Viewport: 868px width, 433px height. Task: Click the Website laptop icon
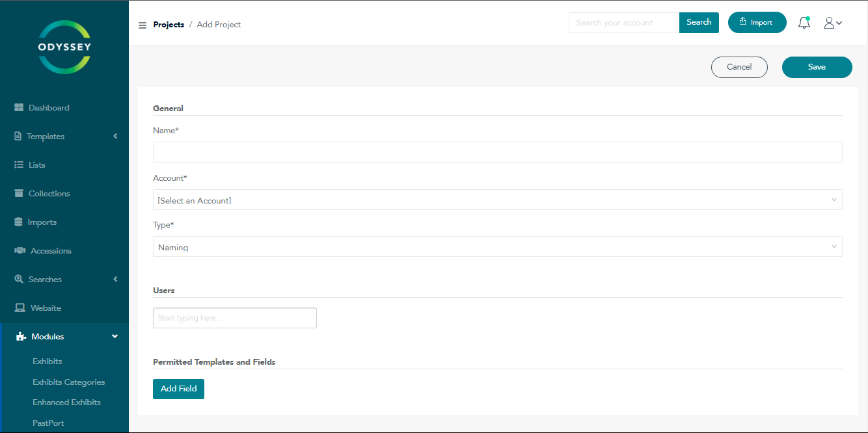[20, 308]
